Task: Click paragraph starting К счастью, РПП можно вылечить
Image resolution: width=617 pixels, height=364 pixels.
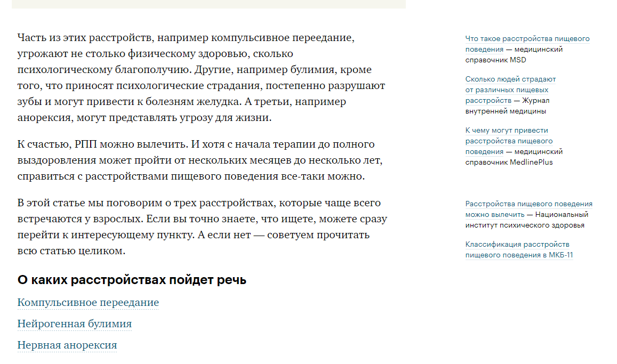Action: point(200,160)
